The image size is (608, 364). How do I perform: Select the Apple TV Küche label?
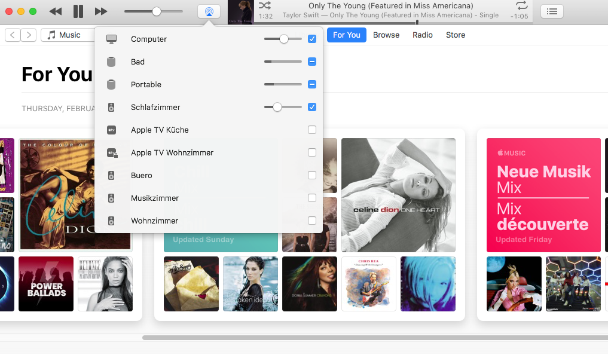[x=160, y=130]
